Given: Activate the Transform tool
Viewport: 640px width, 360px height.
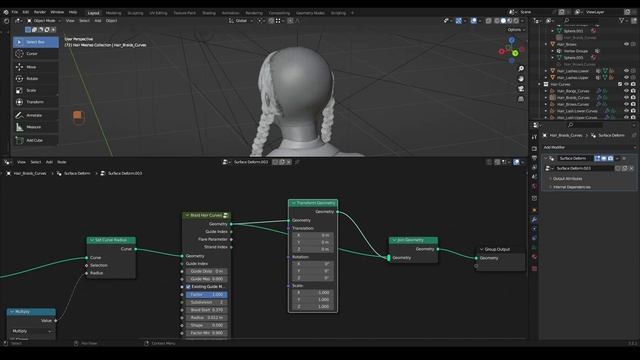Looking at the screenshot, I should pos(36,102).
